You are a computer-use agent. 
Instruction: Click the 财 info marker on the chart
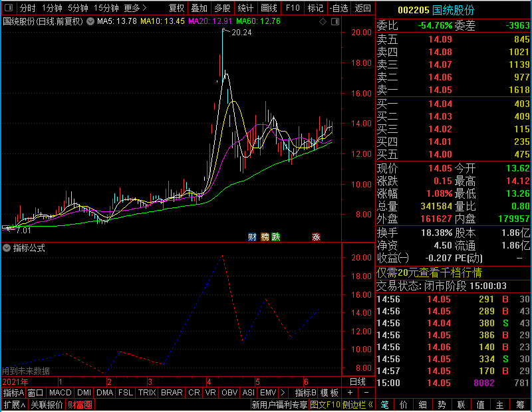click(252, 237)
